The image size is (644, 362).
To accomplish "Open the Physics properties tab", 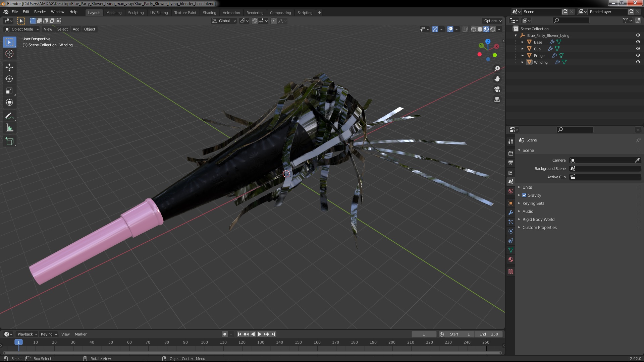I will (511, 231).
